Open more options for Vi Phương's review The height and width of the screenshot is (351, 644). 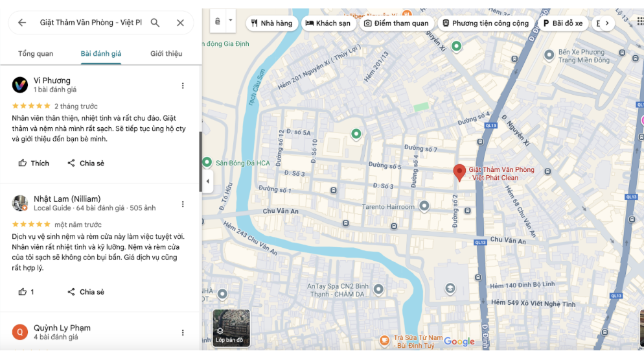coord(183,86)
